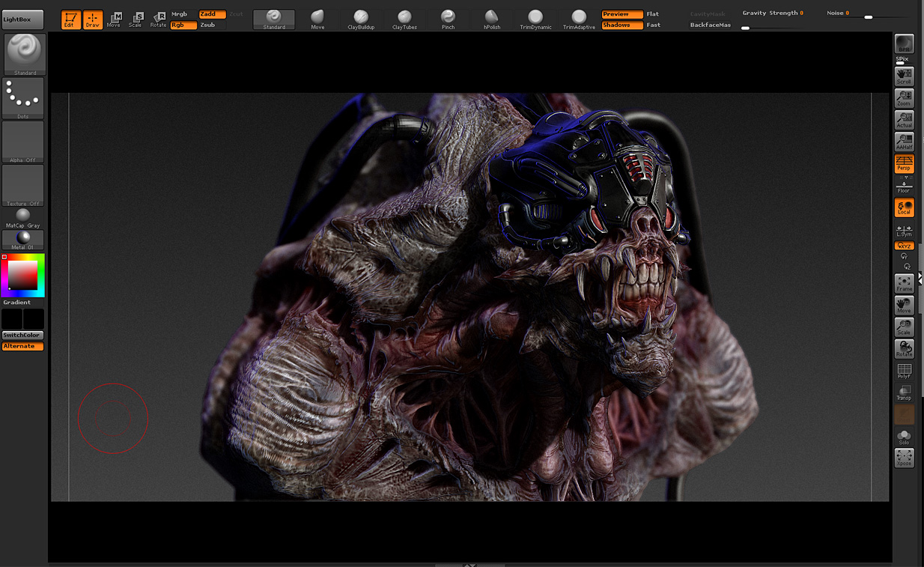This screenshot has height=567, width=924.
Task: Select the Move brush
Action: click(x=317, y=19)
